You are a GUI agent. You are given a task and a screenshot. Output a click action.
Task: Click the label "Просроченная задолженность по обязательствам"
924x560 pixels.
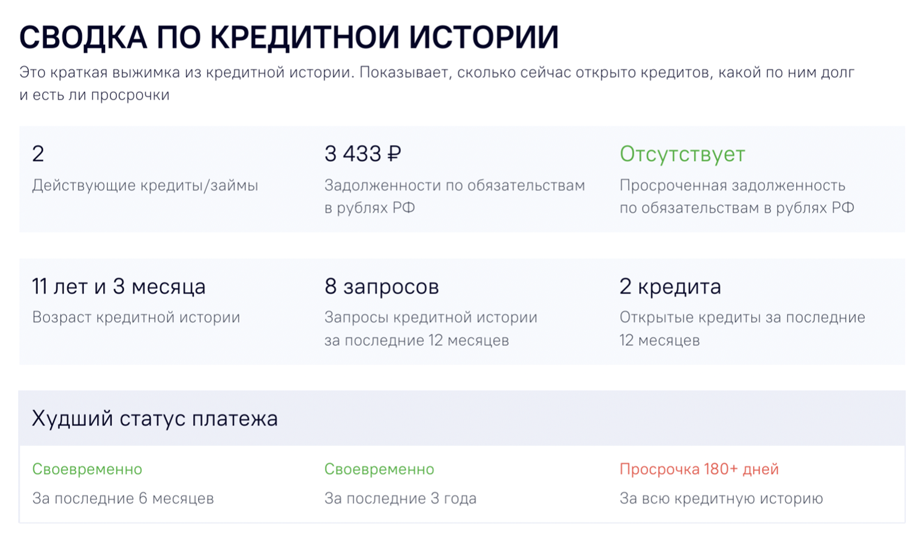point(737,196)
